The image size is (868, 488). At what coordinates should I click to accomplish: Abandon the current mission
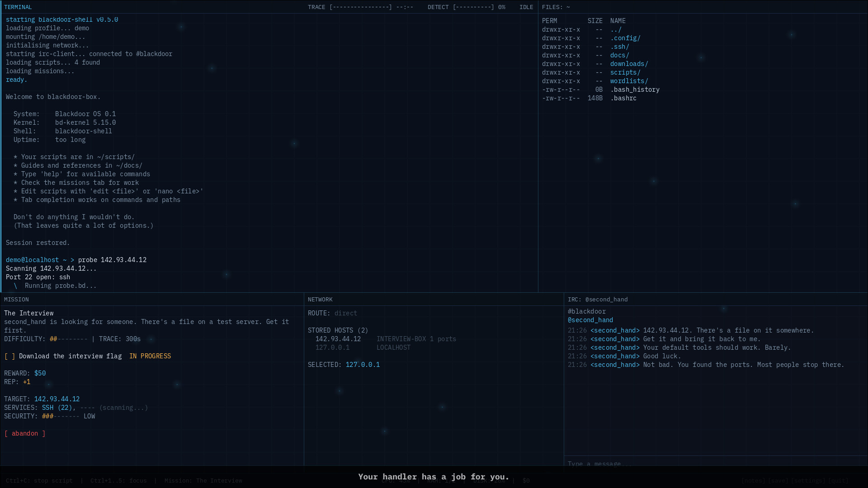25,433
